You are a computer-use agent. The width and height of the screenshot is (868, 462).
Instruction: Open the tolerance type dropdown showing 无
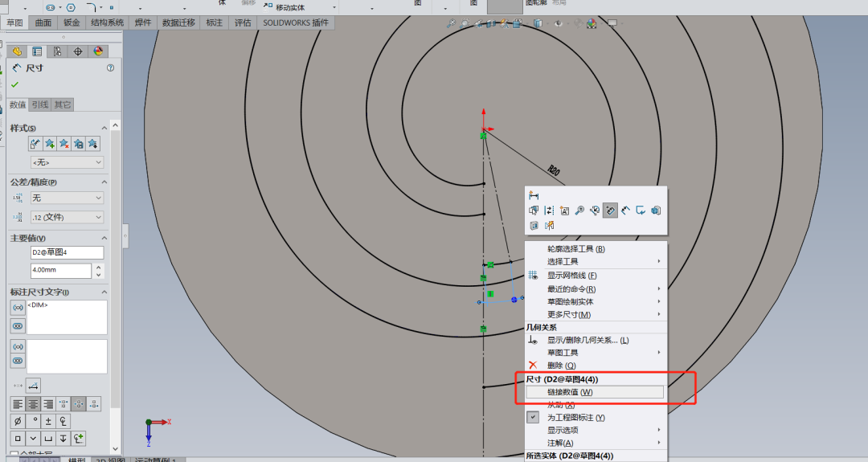pyautogui.click(x=67, y=198)
